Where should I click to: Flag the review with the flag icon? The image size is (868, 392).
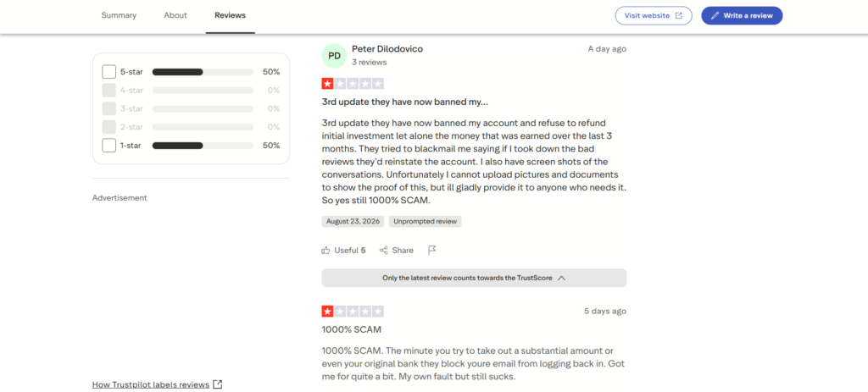click(x=432, y=251)
